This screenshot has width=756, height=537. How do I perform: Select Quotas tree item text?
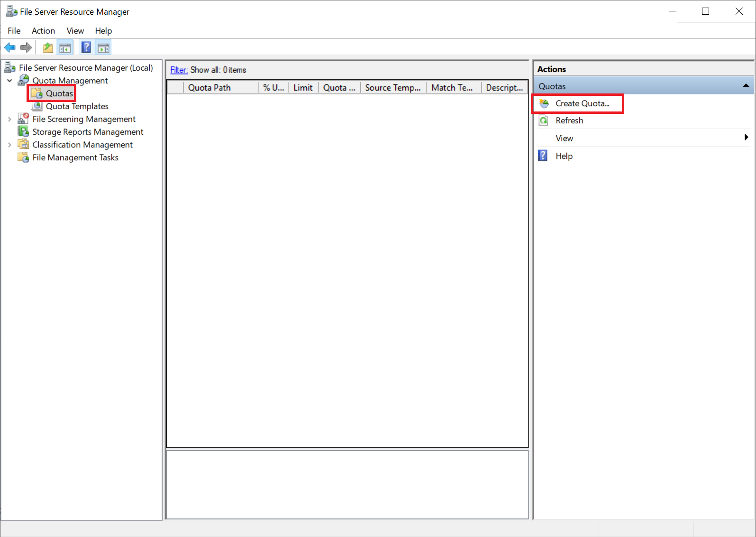[x=60, y=93]
